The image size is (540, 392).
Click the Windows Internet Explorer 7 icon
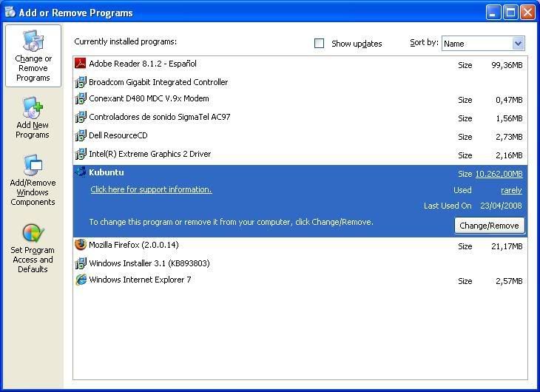tap(81, 280)
